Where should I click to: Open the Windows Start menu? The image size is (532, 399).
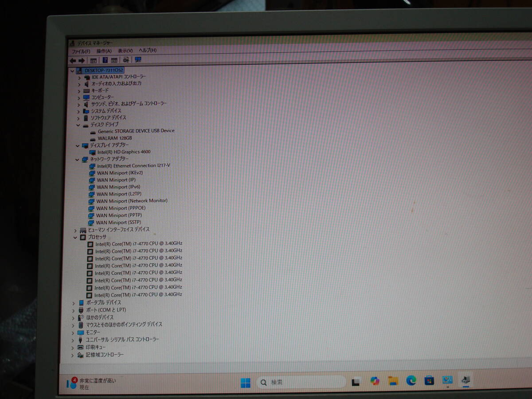click(x=245, y=383)
